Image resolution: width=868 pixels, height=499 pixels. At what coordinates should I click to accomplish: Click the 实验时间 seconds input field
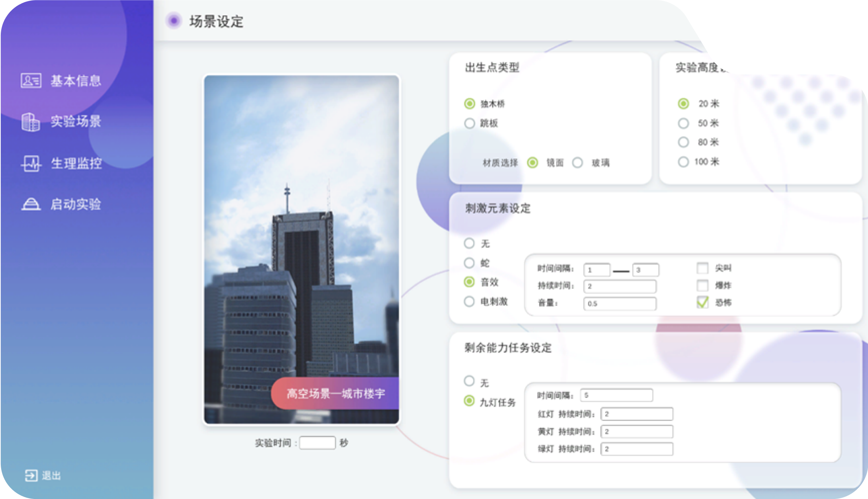click(x=317, y=443)
